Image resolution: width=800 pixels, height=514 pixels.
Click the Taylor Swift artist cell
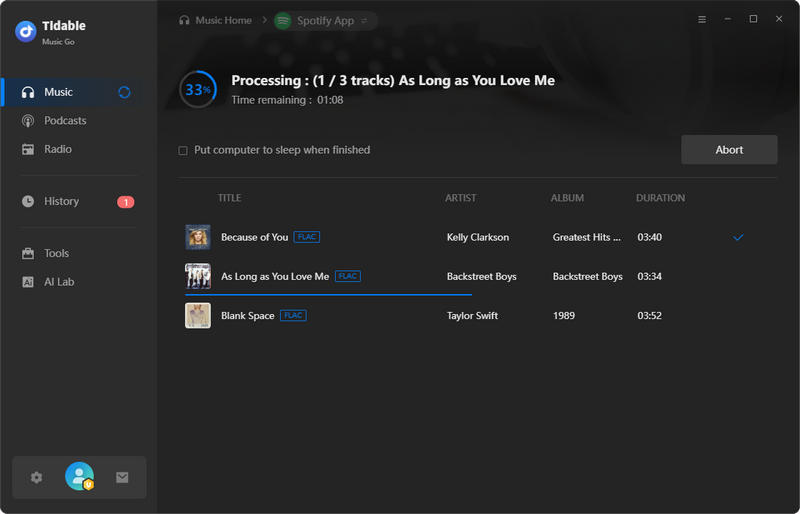pos(472,316)
